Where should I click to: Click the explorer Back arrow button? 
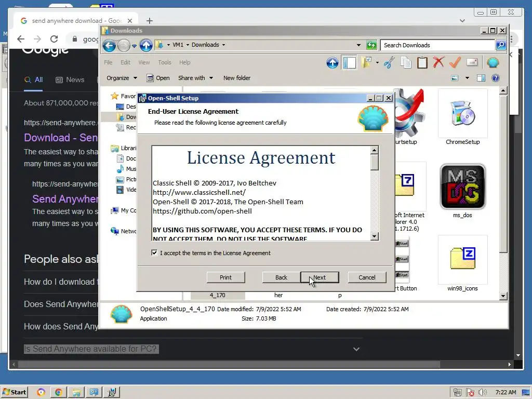(109, 45)
